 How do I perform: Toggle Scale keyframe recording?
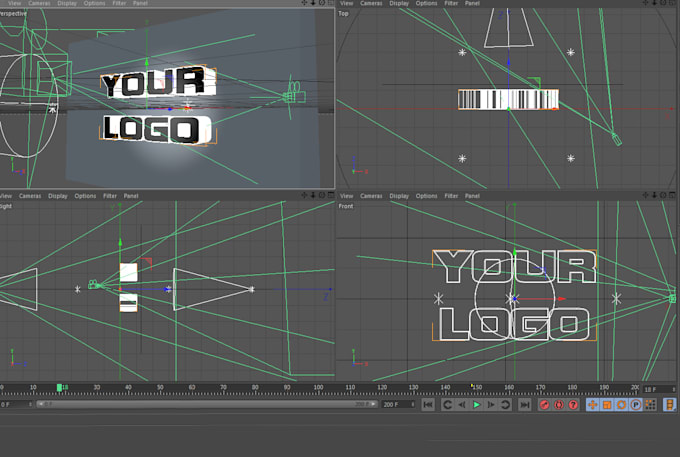click(x=607, y=405)
